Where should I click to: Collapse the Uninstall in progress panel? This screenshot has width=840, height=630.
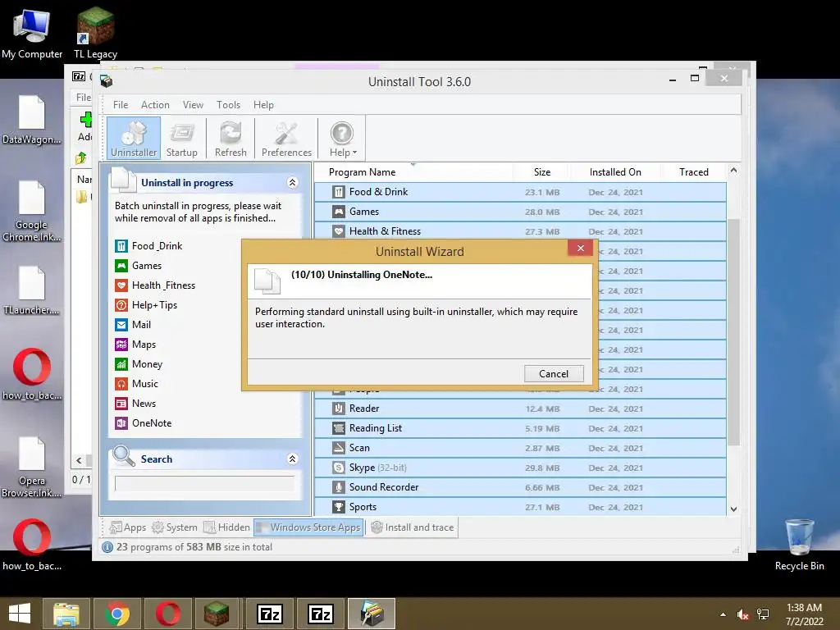tap(293, 183)
